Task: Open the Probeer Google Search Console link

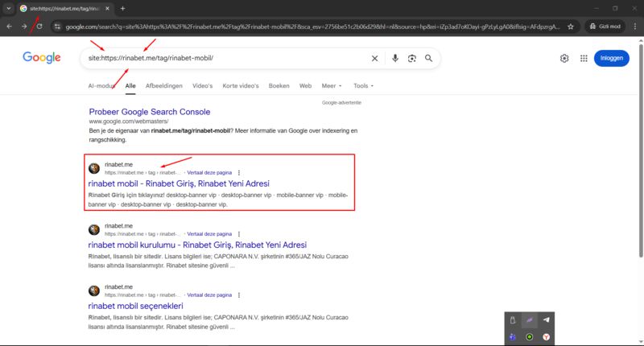Action: pyautogui.click(x=150, y=112)
